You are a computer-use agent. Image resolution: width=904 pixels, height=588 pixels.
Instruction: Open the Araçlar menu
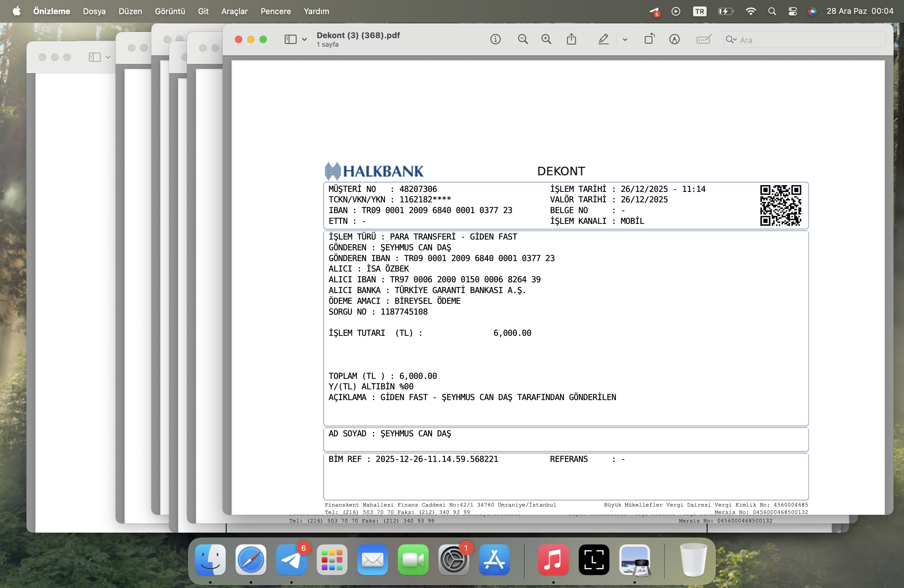(234, 11)
